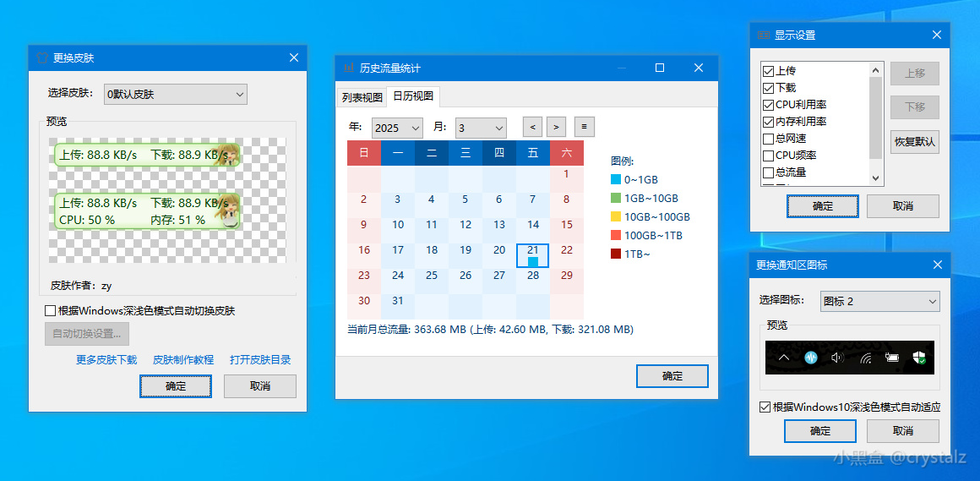Click 确定 in 更换通知区图标 dialog

[820, 431]
